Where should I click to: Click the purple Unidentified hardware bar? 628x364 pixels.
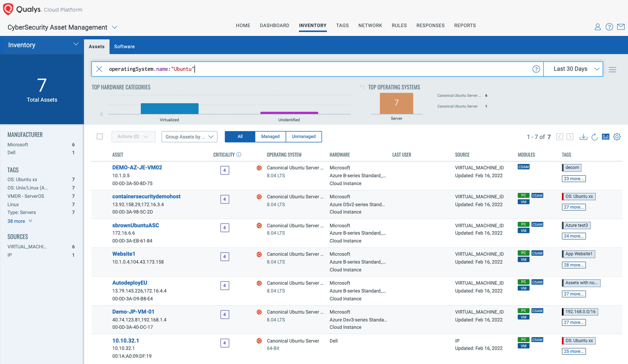pos(289,113)
